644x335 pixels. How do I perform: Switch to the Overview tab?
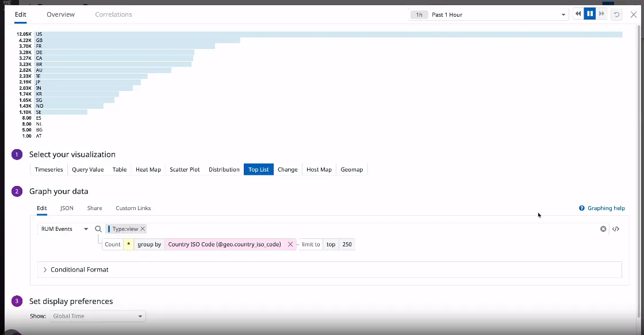click(60, 14)
